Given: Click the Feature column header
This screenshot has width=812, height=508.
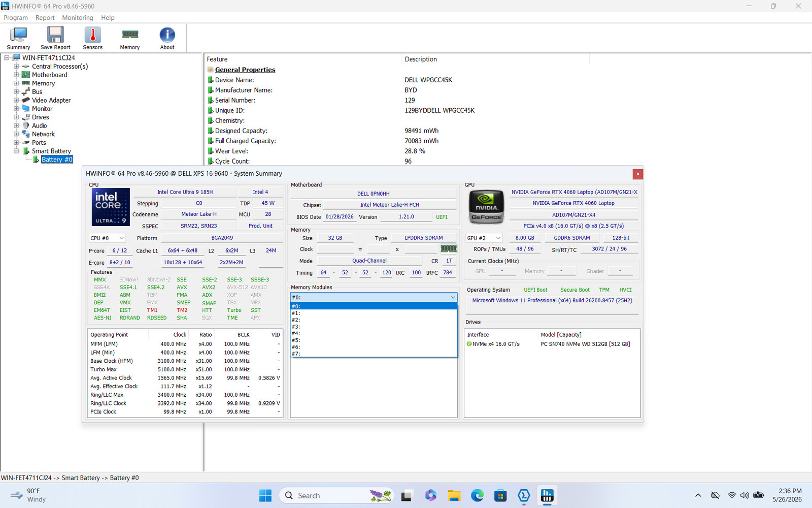Looking at the screenshot, I should tap(303, 59).
